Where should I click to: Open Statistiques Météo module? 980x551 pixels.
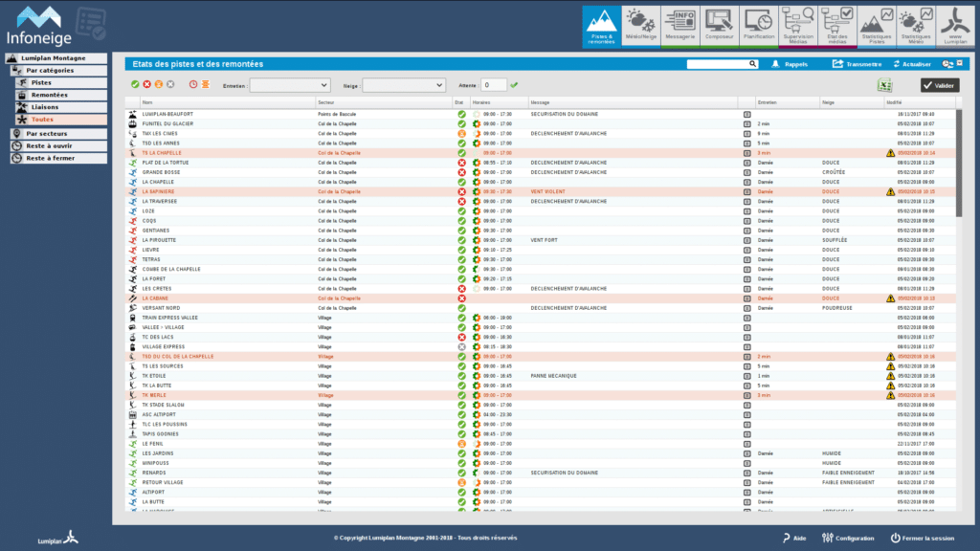916,26
